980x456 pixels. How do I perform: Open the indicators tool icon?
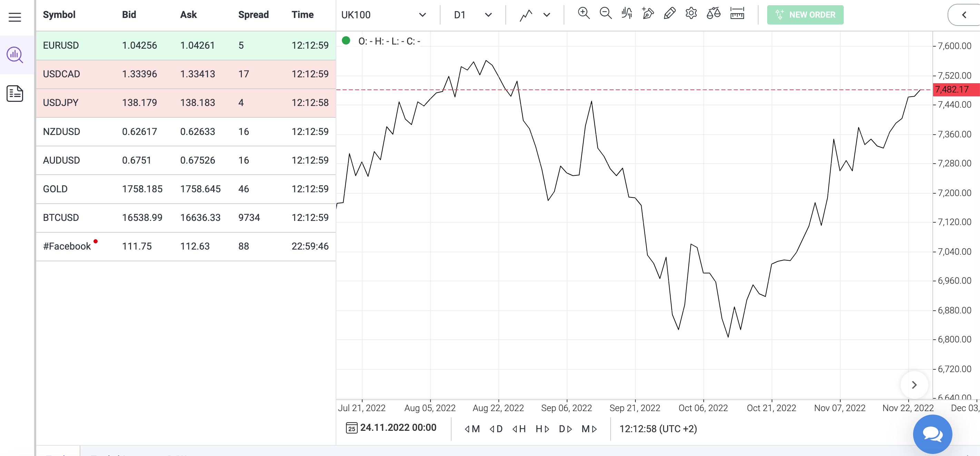point(626,14)
